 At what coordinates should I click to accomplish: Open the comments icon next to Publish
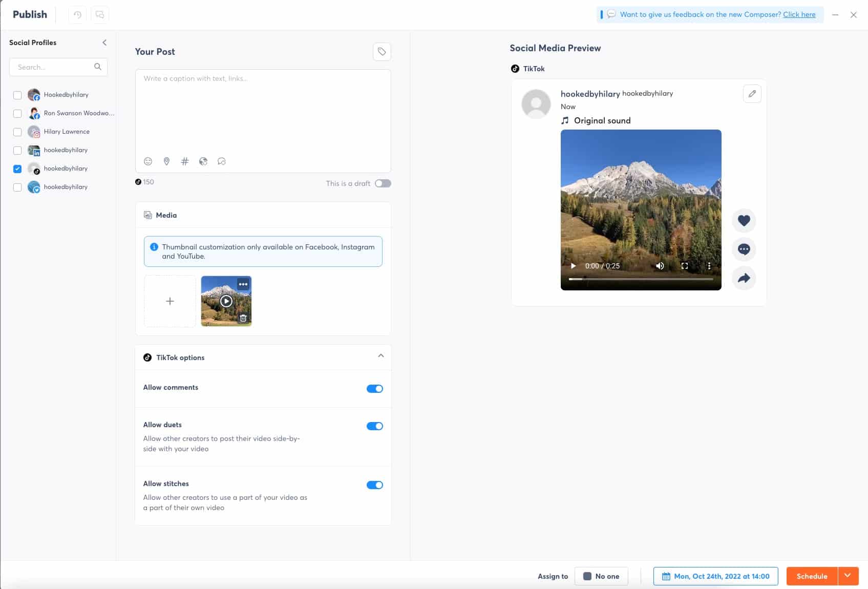[100, 14]
